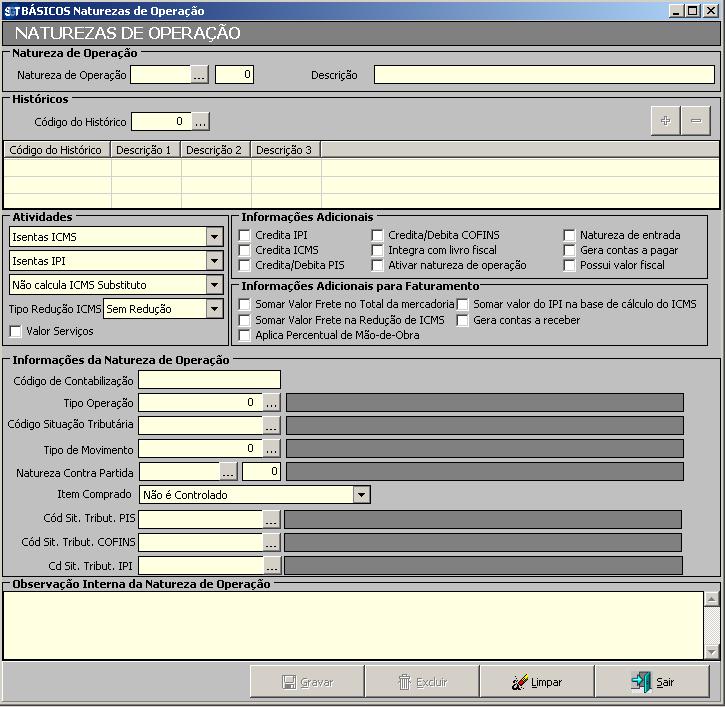Click the Código do Histórico column header
The height and width of the screenshot is (707, 725).
click(56, 150)
